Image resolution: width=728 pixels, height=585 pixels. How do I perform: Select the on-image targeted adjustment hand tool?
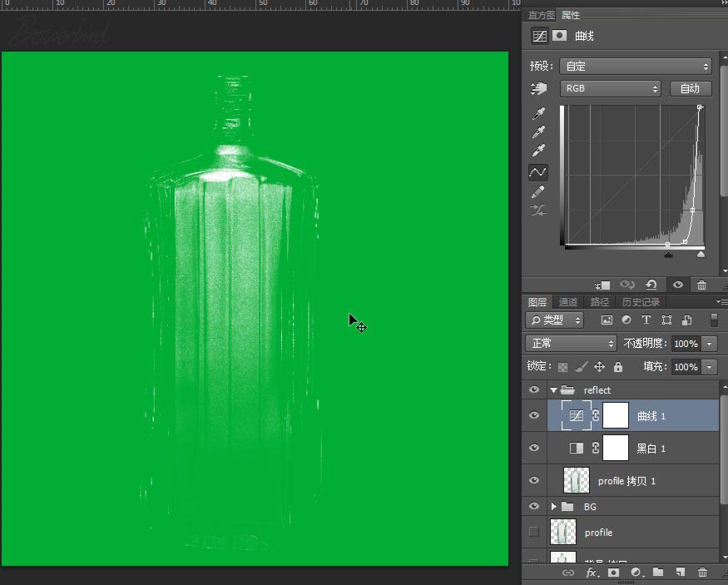point(538,88)
